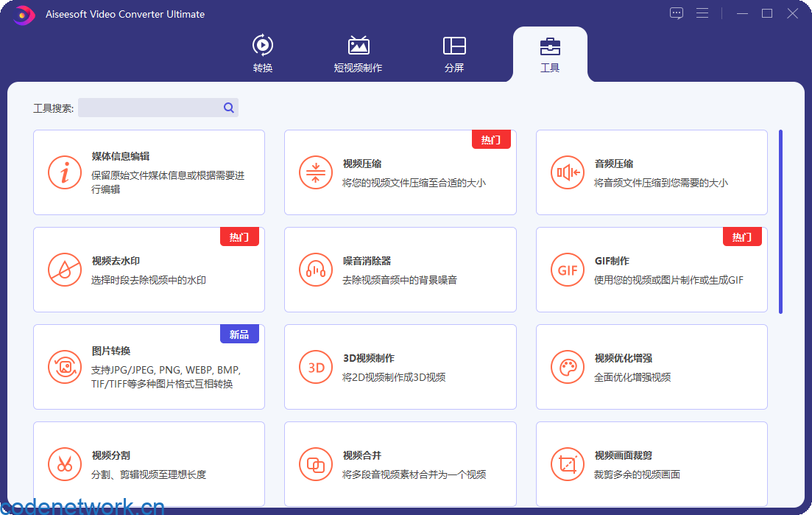Open the 噪音消除器 tool
This screenshot has width=812, height=515.
400,270
